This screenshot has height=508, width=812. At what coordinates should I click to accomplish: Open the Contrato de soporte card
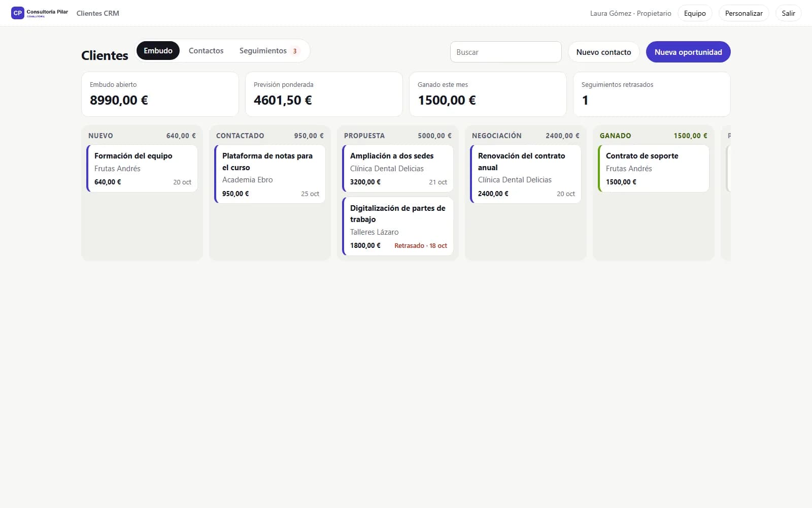654,169
